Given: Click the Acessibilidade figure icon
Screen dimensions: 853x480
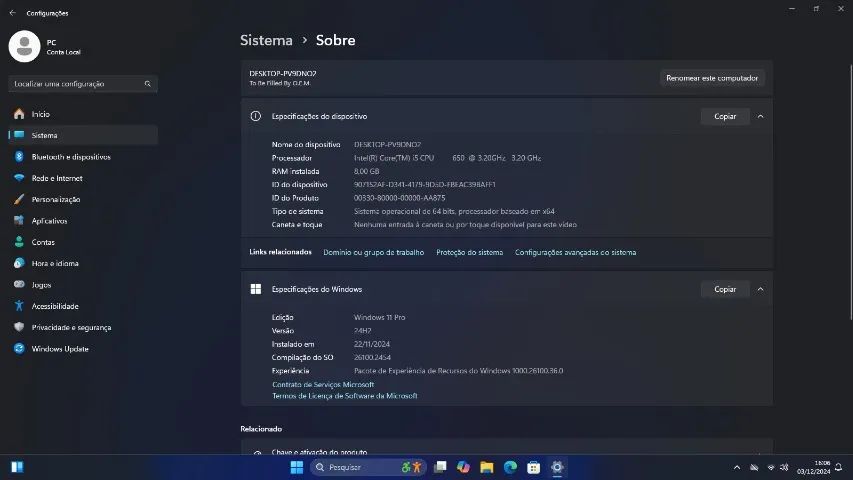Looking at the screenshot, I should (x=19, y=306).
